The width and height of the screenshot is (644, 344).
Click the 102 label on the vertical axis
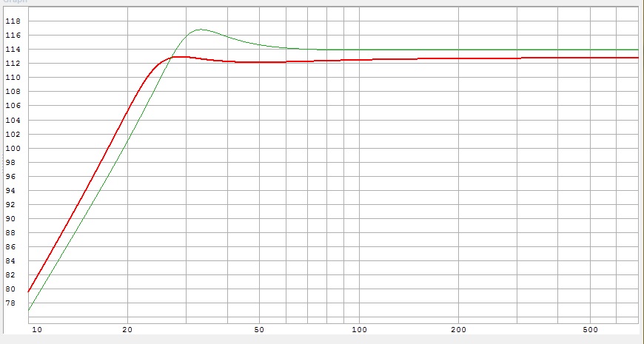click(x=13, y=134)
